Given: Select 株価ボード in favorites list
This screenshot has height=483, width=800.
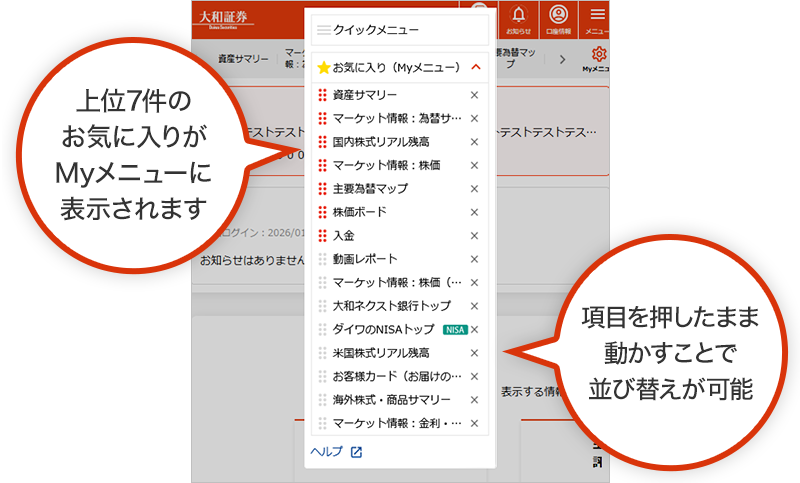Looking at the screenshot, I should (360, 212).
